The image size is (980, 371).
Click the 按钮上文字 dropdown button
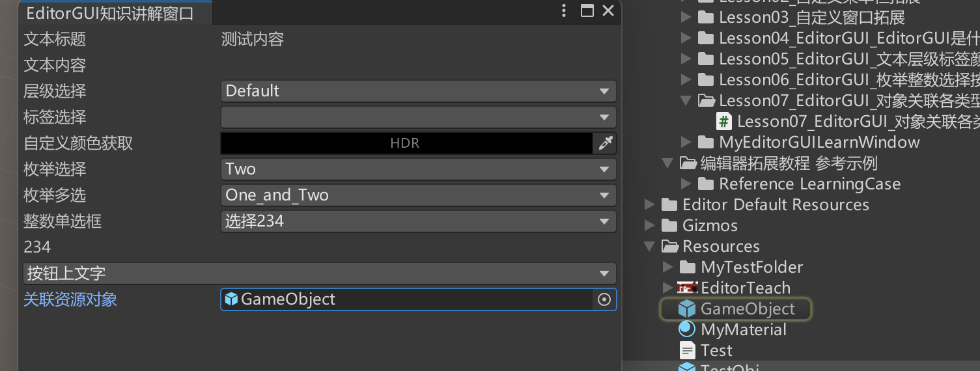tap(319, 273)
